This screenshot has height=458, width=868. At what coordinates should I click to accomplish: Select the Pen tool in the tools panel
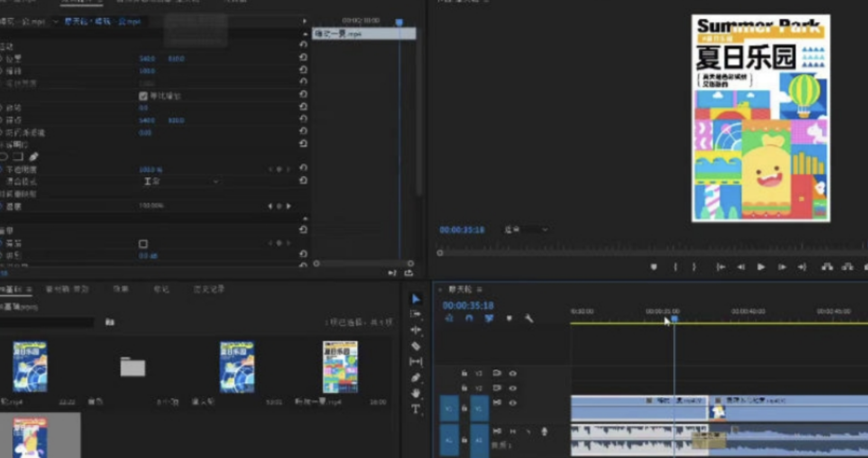(415, 378)
